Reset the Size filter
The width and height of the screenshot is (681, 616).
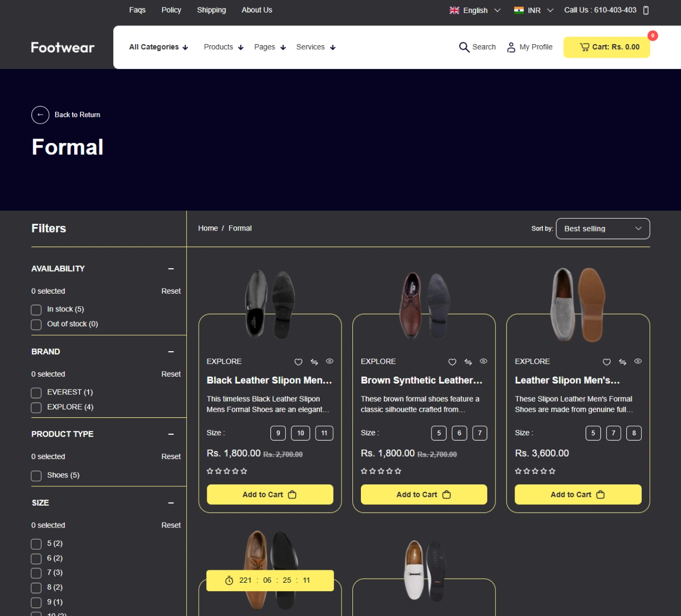171,525
